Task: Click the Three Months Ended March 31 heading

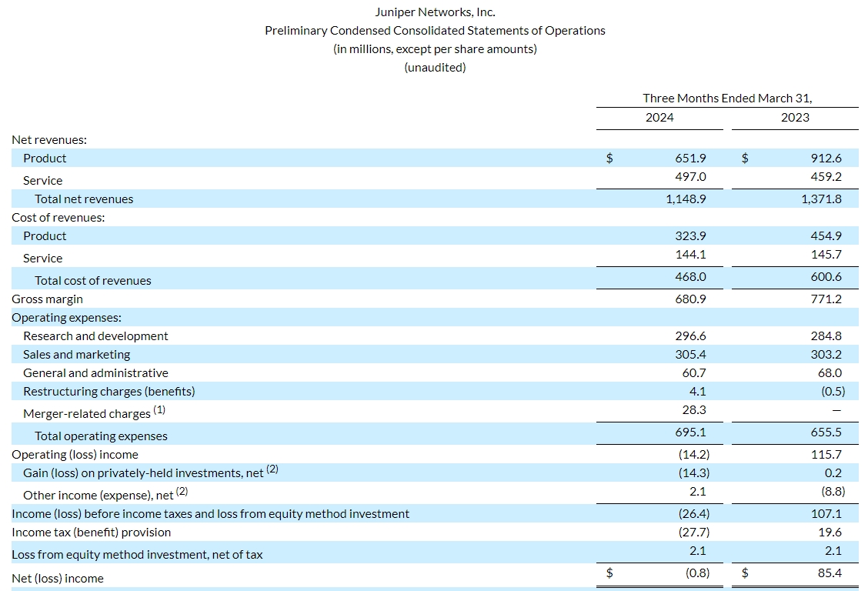Action: (x=727, y=98)
